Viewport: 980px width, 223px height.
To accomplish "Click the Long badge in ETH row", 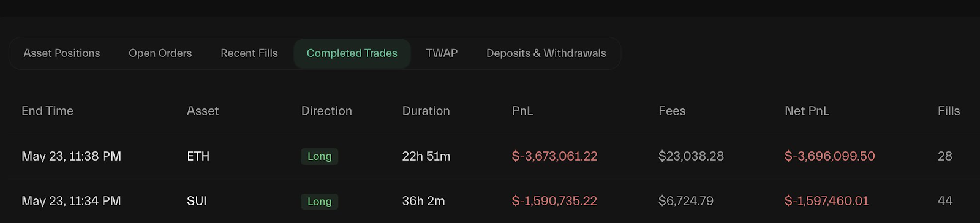I will tap(320, 156).
